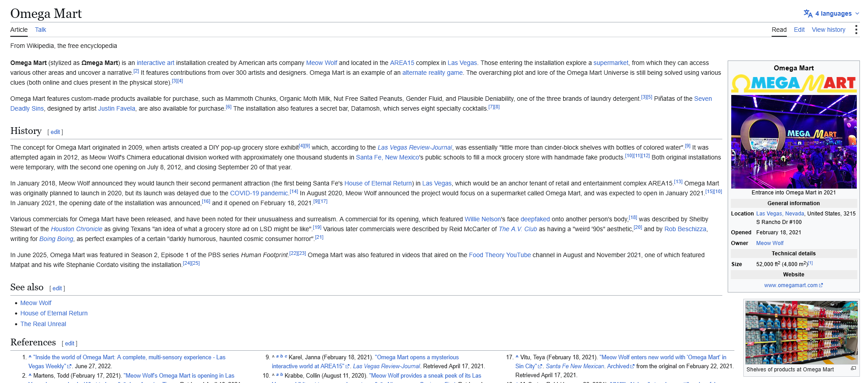Screen dimensions: 868x383
Task: Follow the deepfaked link
Action: click(x=535, y=219)
